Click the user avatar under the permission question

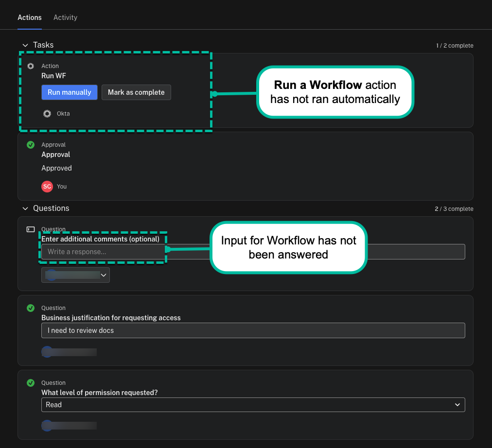pyautogui.click(x=47, y=425)
